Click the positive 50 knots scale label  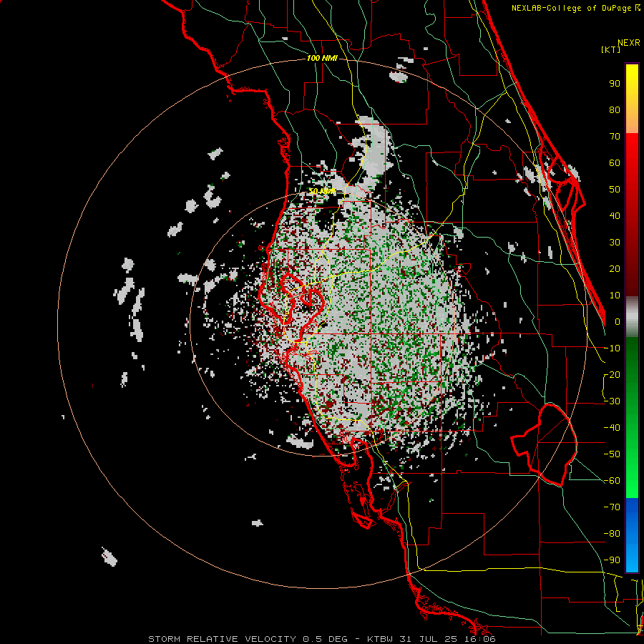615,190
